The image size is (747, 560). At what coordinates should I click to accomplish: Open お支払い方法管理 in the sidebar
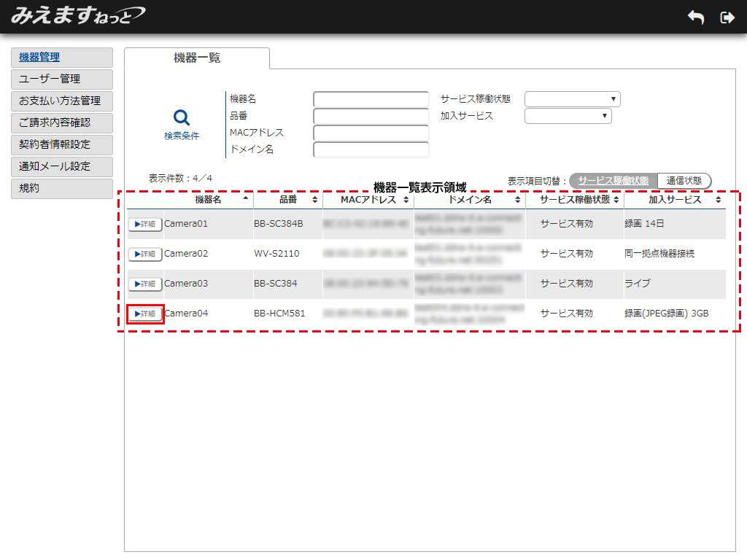pyautogui.click(x=62, y=101)
